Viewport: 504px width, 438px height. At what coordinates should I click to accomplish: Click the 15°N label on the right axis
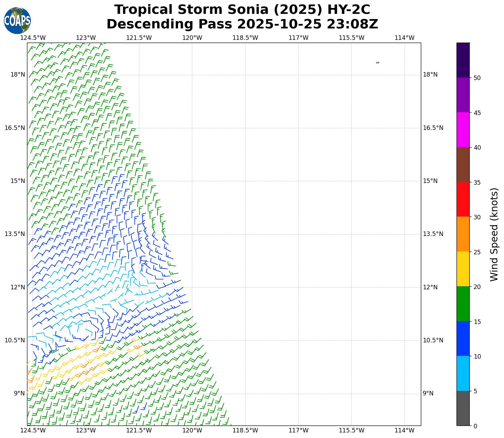pos(430,181)
